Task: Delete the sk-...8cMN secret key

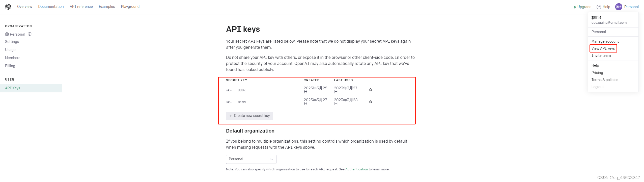Action: 371,102
